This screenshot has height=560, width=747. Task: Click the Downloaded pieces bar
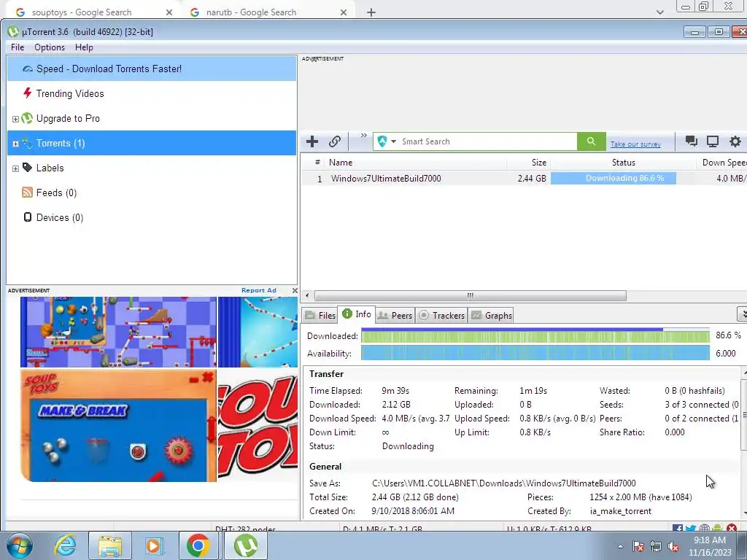(535, 336)
